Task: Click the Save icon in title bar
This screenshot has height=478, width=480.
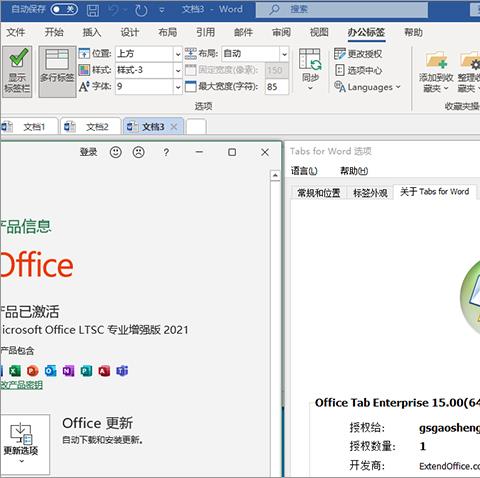Action: pyautogui.click(x=93, y=10)
